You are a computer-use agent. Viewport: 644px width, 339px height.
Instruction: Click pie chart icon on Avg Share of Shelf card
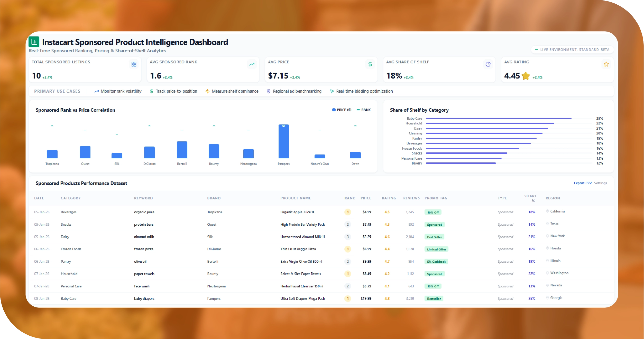click(x=488, y=64)
